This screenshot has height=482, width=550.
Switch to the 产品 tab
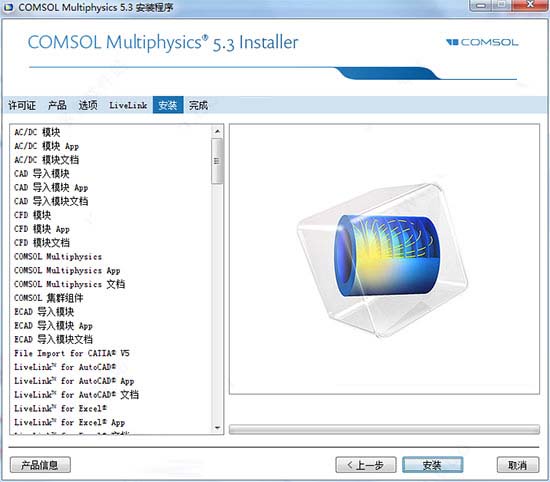click(x=57, y=105)
